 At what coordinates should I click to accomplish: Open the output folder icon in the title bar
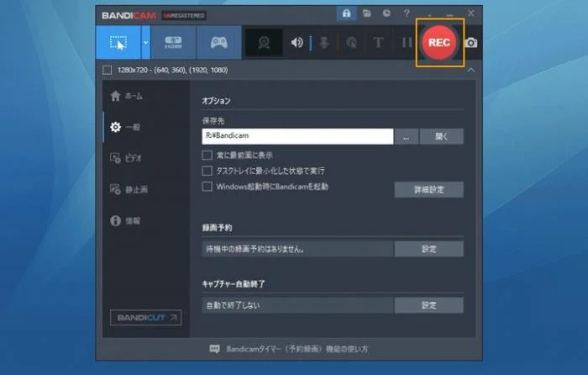click(x=367, y=14)
